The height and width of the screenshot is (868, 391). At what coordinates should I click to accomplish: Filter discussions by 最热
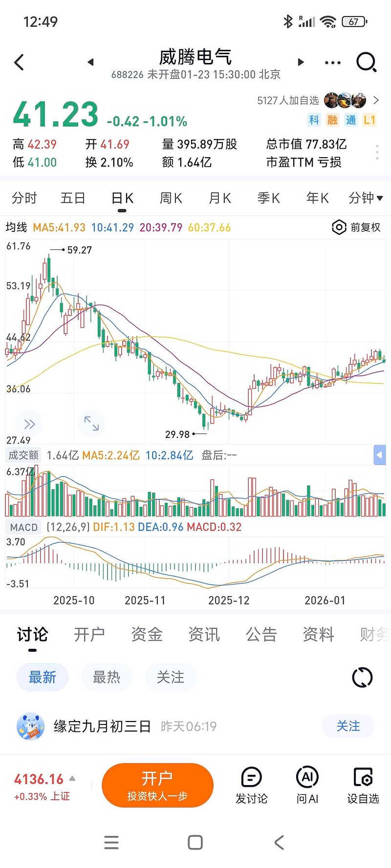[x=106, y=677]
